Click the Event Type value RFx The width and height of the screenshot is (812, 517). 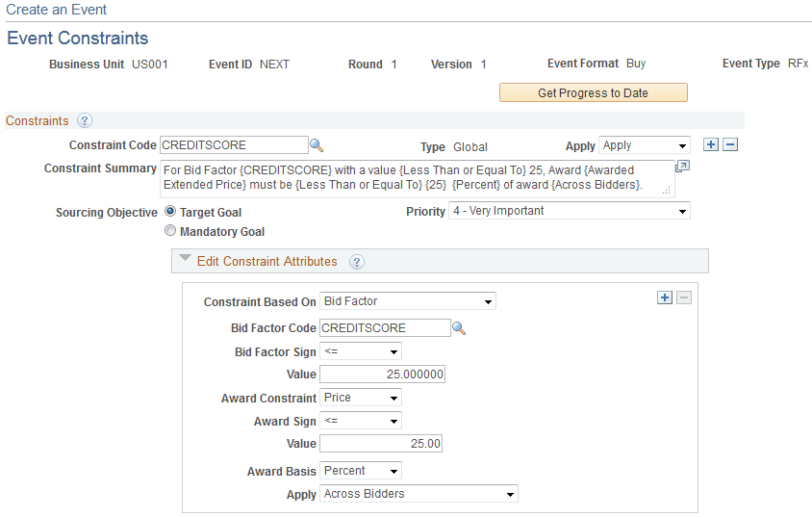coord(798,64)
